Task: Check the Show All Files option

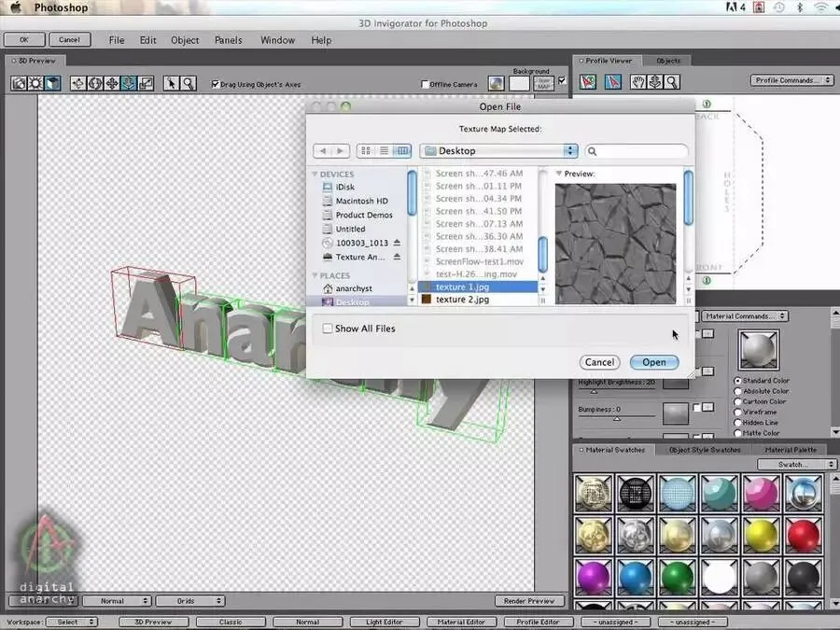Action: click(x=328, y=329)
